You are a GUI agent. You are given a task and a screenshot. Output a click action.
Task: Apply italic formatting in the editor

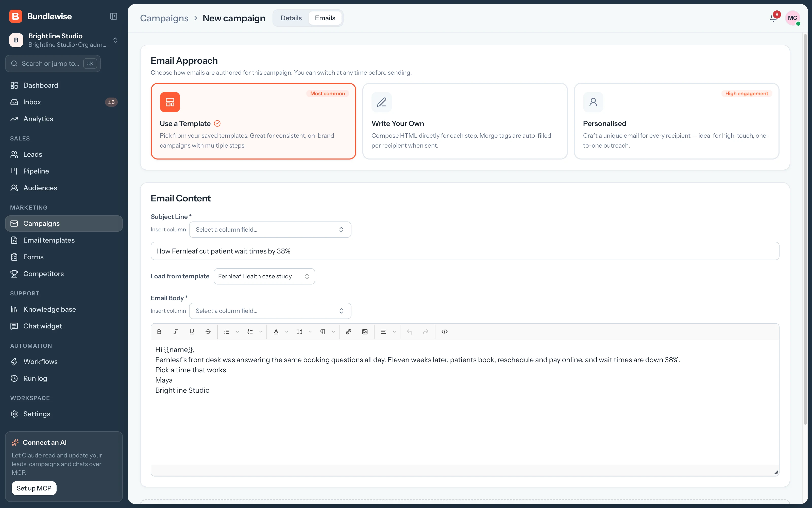coord(175,332)
